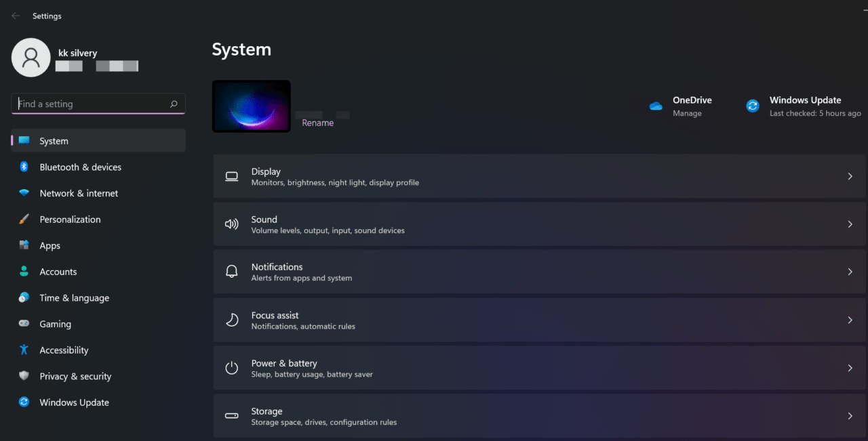Click the Find a setting search box
This screenshot has width=868, height=441.
98,104
